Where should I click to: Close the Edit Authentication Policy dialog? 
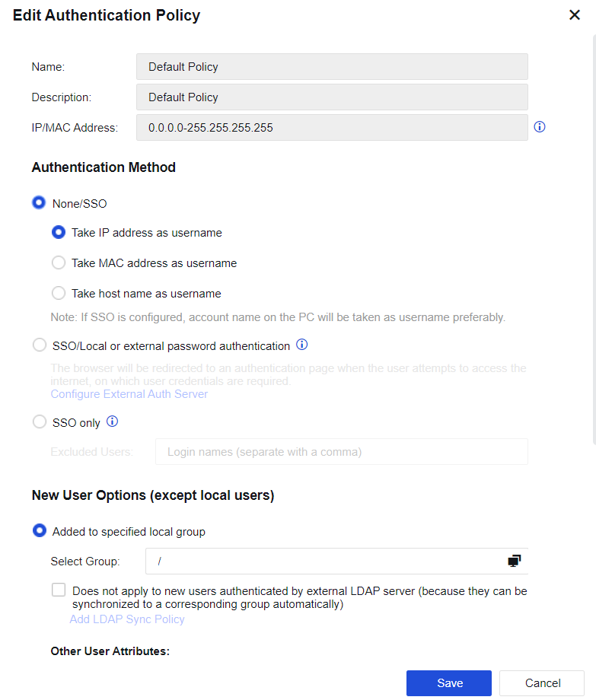click(x=575, y=15)
